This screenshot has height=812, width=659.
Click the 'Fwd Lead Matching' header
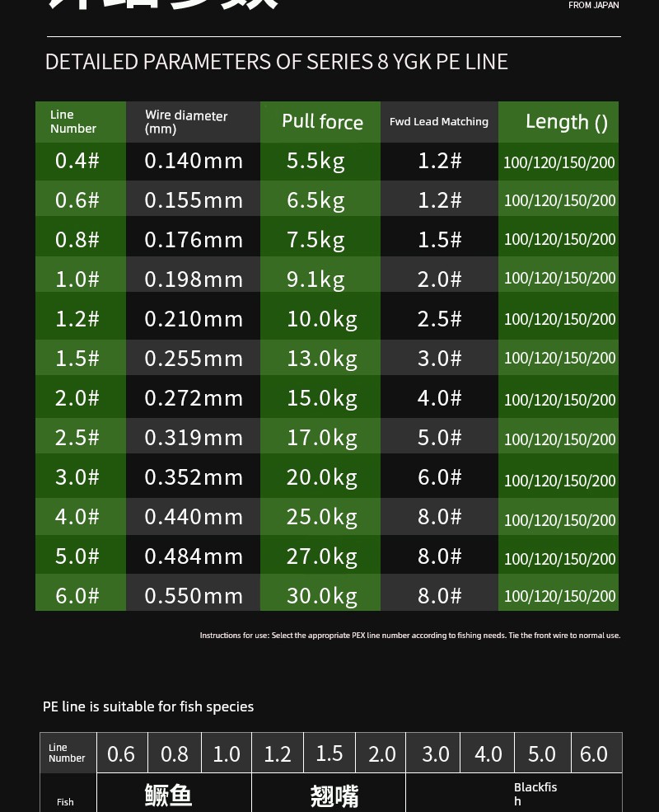click(439, 122)
